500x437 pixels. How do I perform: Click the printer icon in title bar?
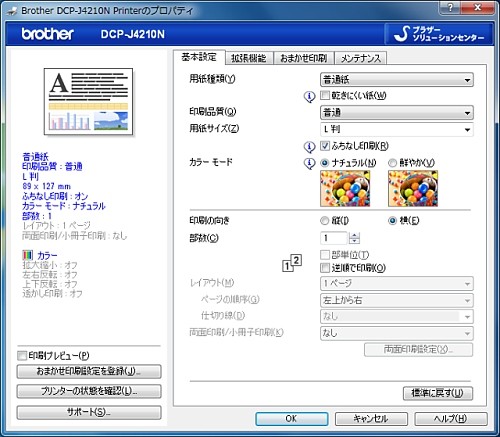(x=12, y=11)
